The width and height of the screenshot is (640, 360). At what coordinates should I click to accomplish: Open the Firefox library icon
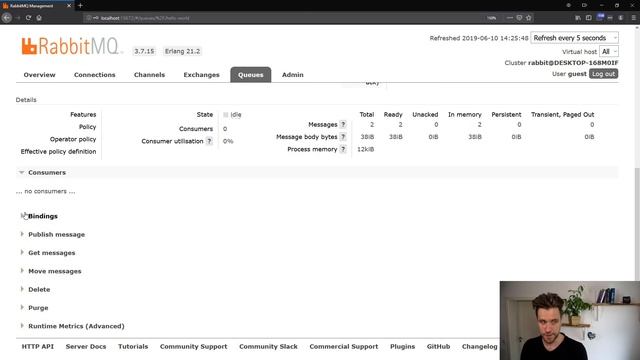(578, 18)
